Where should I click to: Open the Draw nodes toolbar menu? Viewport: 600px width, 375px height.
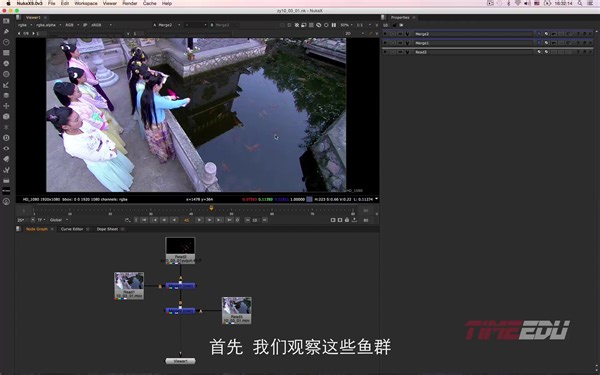(6, 32)
